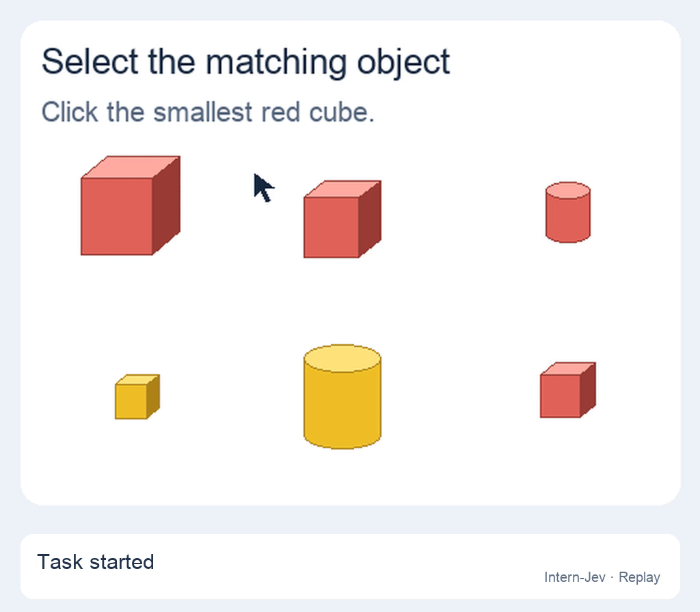This screenshot has width=700, height=612.
Task: Select the small yellow cube
Action: tap(137, 397)
